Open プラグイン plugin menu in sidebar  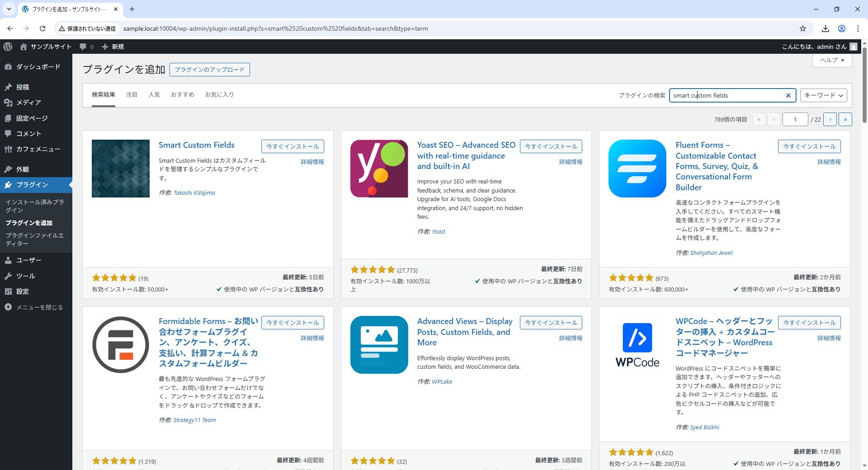(36, 185)
